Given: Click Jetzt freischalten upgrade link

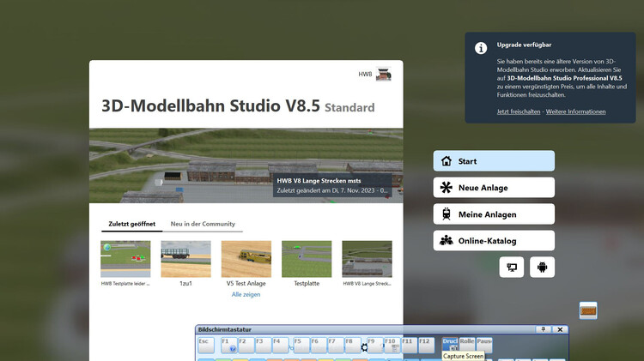Looking at the screenshot, I should click(519, 111).
